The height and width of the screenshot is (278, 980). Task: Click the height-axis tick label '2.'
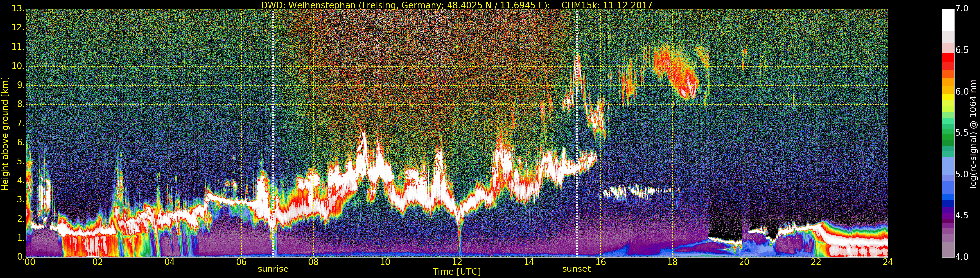21,218
